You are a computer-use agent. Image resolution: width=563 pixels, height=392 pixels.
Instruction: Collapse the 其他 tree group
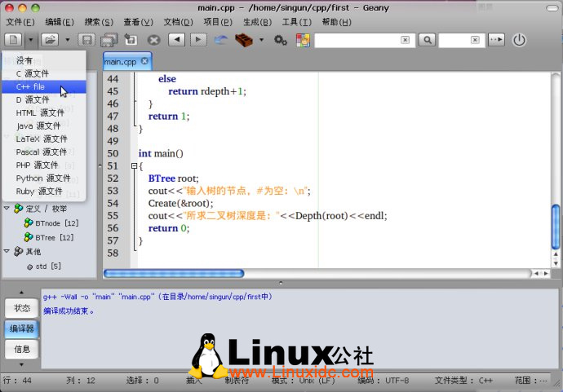coord(7,251)
